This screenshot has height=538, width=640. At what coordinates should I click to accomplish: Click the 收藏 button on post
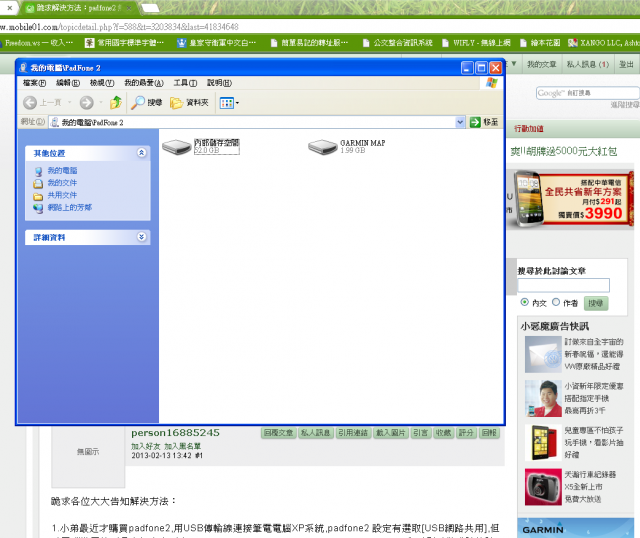click(443, 433)
